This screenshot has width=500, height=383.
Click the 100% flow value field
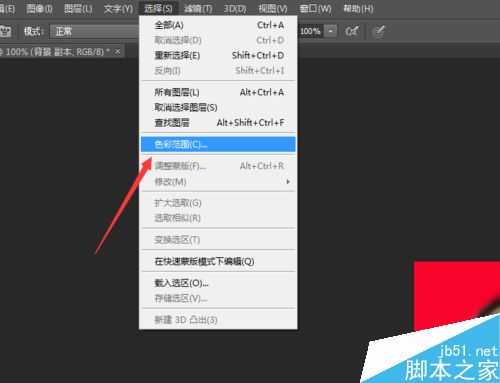[x=311, y=31]
